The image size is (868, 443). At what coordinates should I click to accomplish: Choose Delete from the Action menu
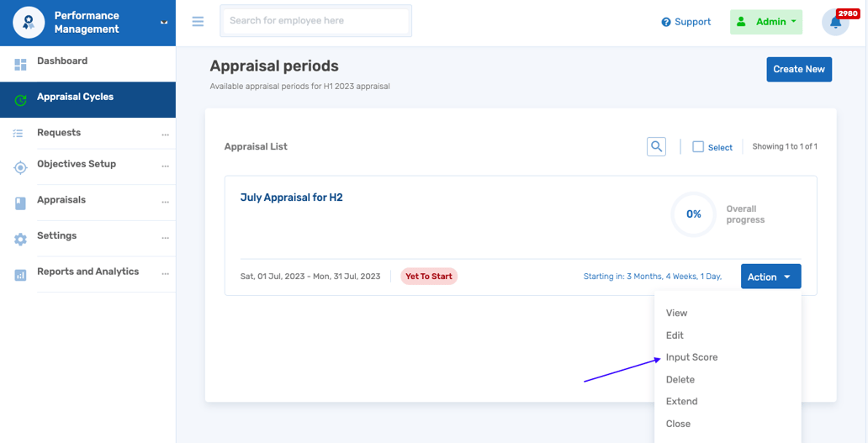point(680,380)
